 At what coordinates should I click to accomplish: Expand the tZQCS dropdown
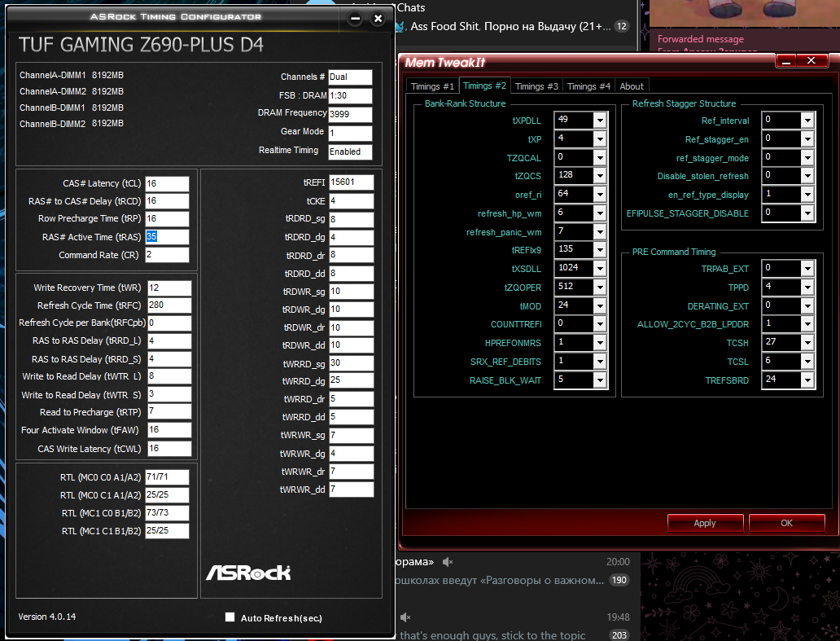pos(600,176)
